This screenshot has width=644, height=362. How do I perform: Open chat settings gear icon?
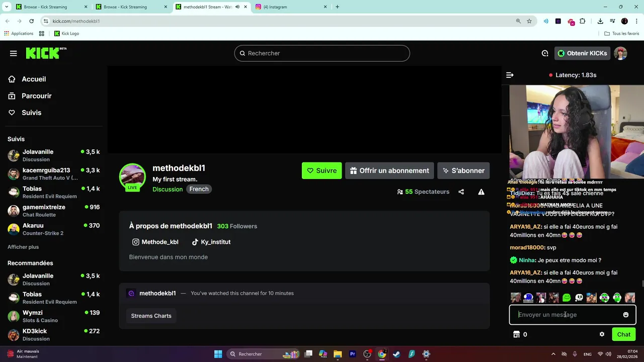(602, 334)
